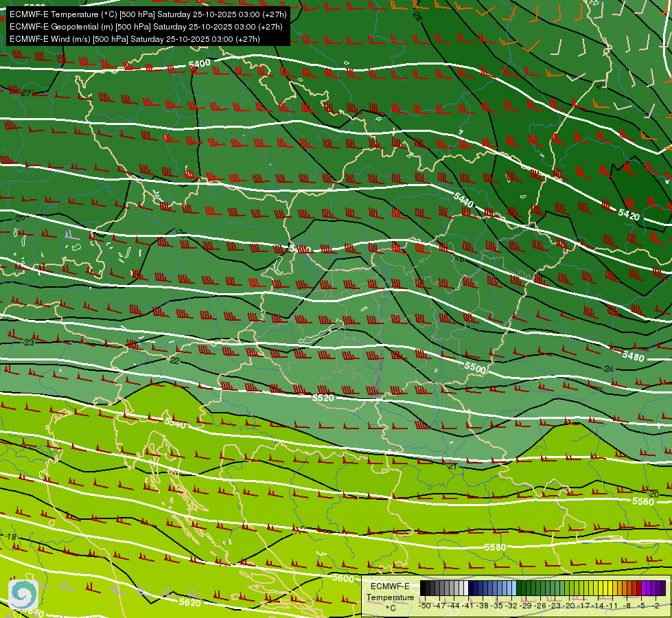
Task: Click the blue section of temperature color bar
Action: pos(492,588)
